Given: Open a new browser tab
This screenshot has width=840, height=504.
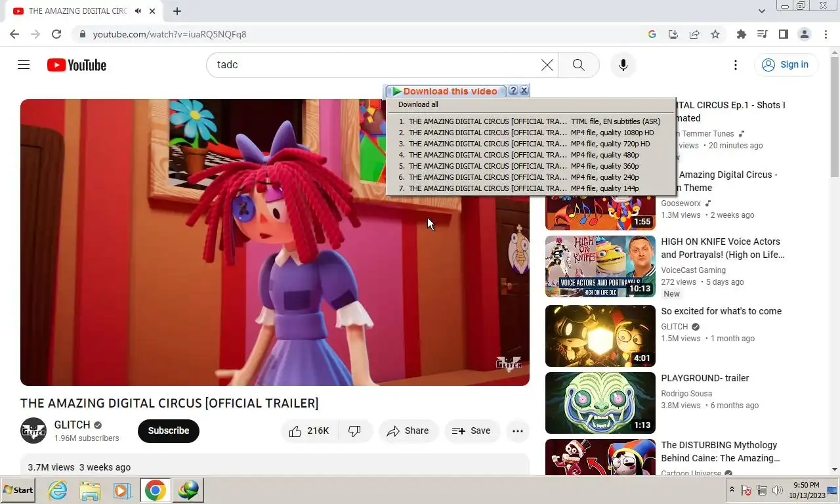Looking at the screenshot, I should (x=177, y=11).
